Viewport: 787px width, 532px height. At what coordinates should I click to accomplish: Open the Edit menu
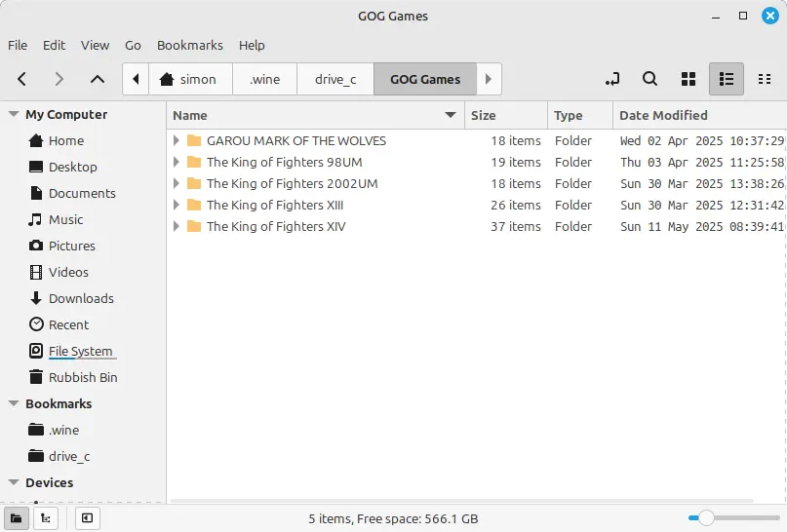54,45
